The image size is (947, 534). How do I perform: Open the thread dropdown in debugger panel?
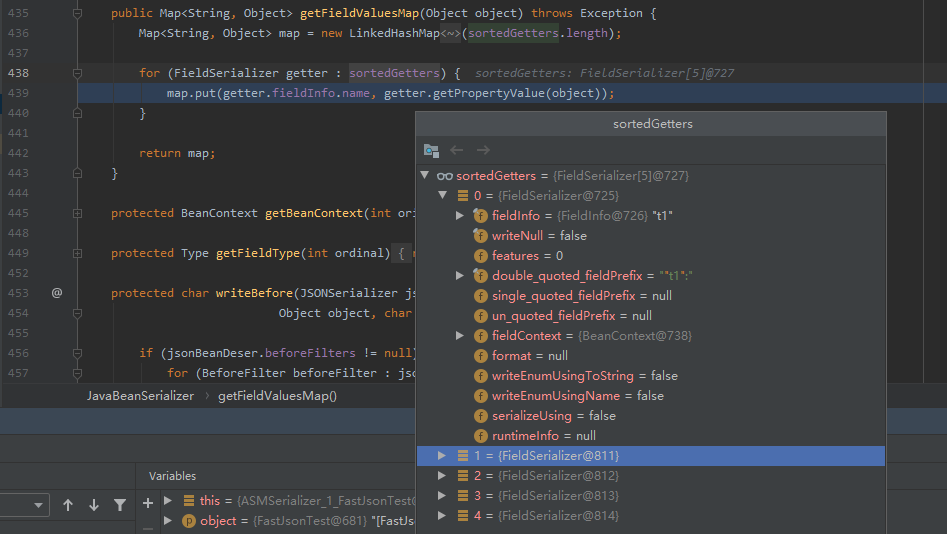point(38,505)
